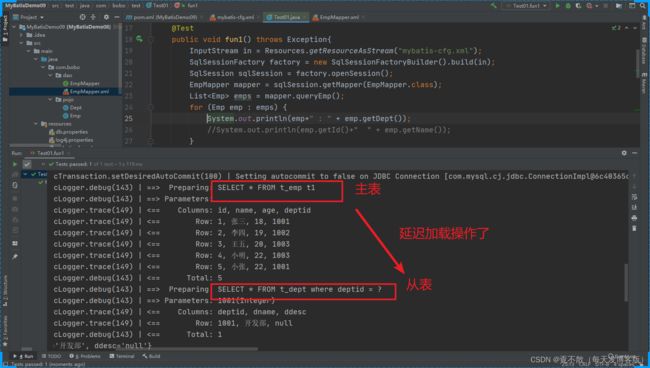The image size is (650, 368).
Task: Click the Dept class icon in tree
Action: [x=65, y=108]
